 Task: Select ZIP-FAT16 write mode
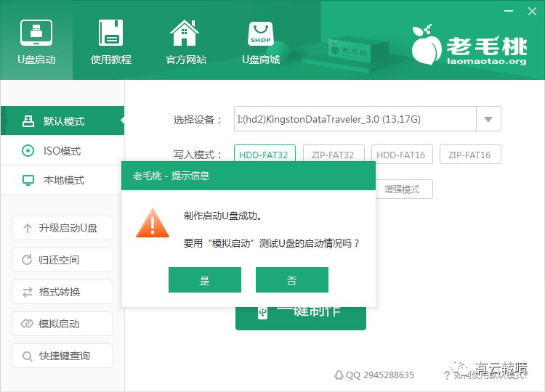coord(470,154)
